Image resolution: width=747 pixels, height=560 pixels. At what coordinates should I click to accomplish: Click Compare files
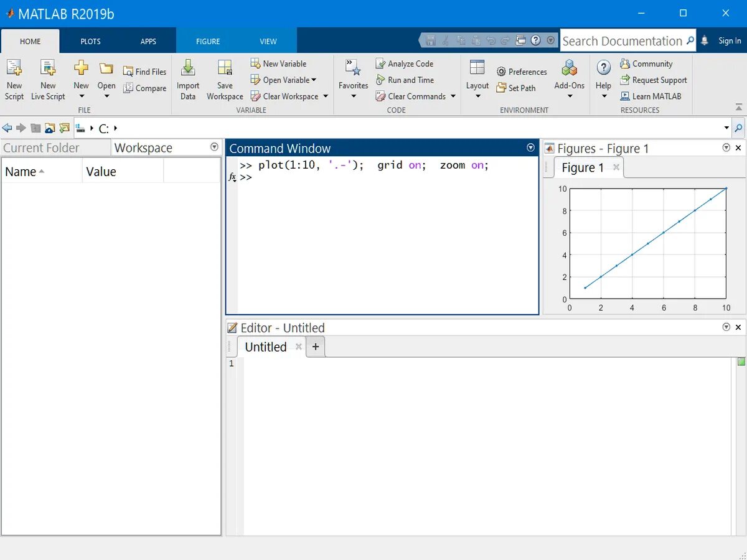(x=145, y=88)
